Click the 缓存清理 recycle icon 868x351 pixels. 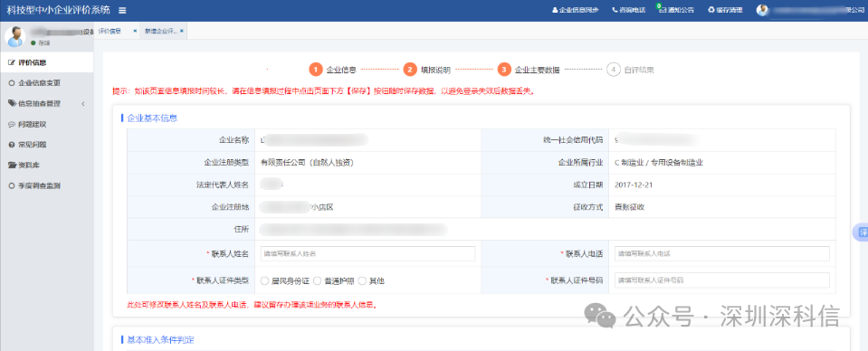pyautogui.click(x=711, y=10)
